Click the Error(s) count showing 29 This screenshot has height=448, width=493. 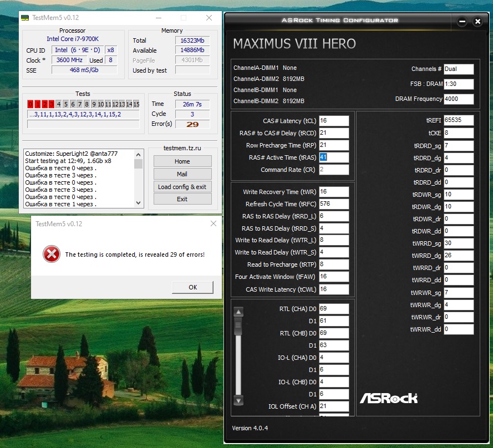(192, 124)
